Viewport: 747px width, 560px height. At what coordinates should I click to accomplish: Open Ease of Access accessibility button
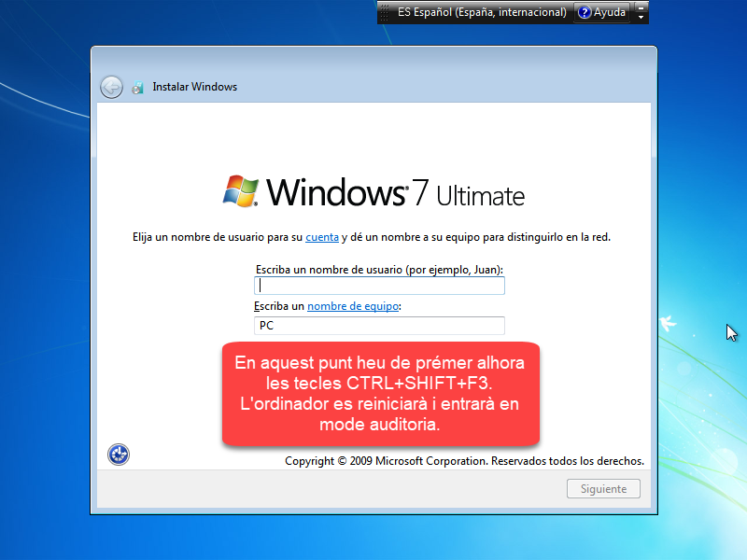tap(119, 455)
